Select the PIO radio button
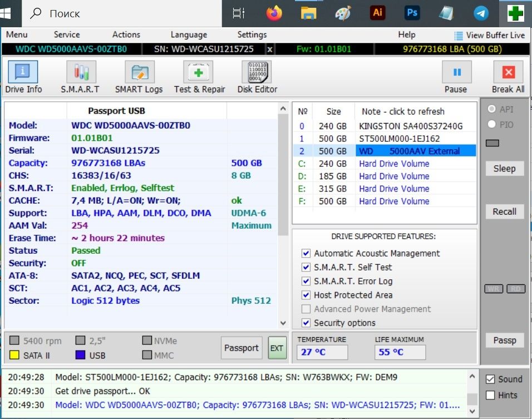 pos(491,124)
